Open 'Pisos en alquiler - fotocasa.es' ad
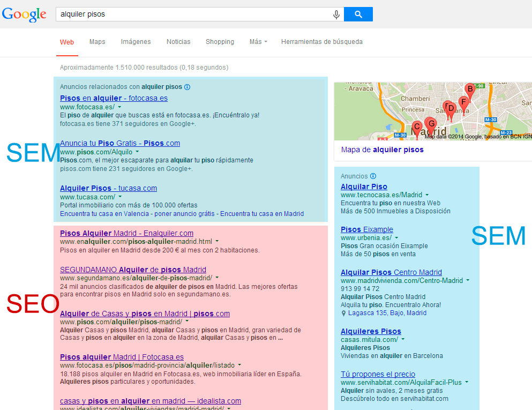This screenshot has height=410, width=532. tap(114, 98)
